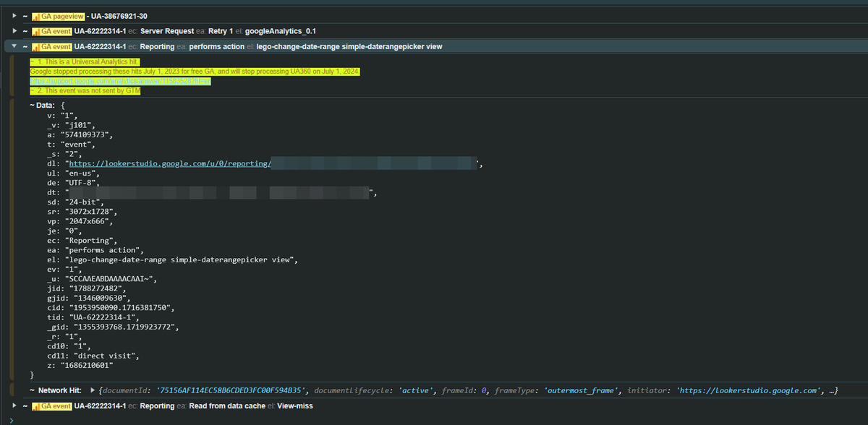The width and height of the screenshot is (868, 425).
Task: Select the 'googleAnalytics_0.1' label text
Action: pyautogui.click(x=281, y=31)
